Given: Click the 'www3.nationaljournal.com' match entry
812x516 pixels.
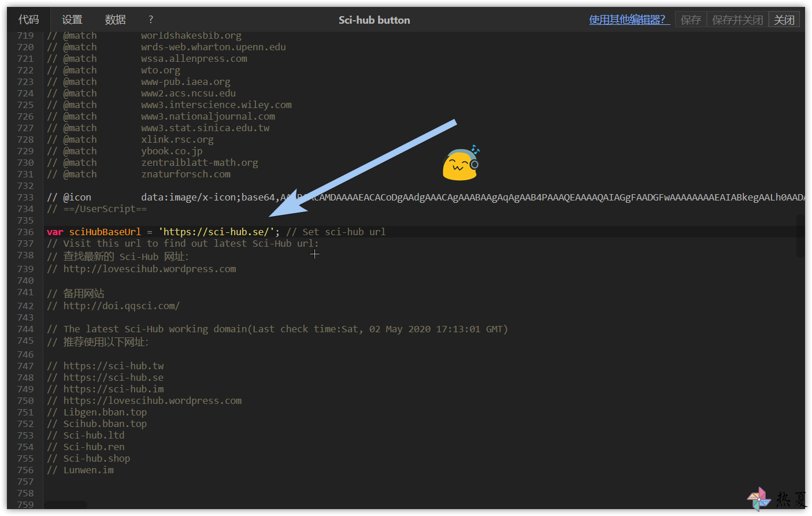Looking at the screenshot, I should (208, 116).
